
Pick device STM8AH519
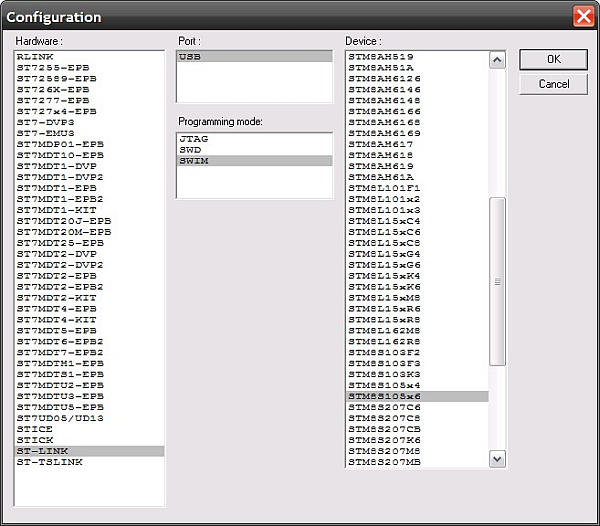coord(417,57)
